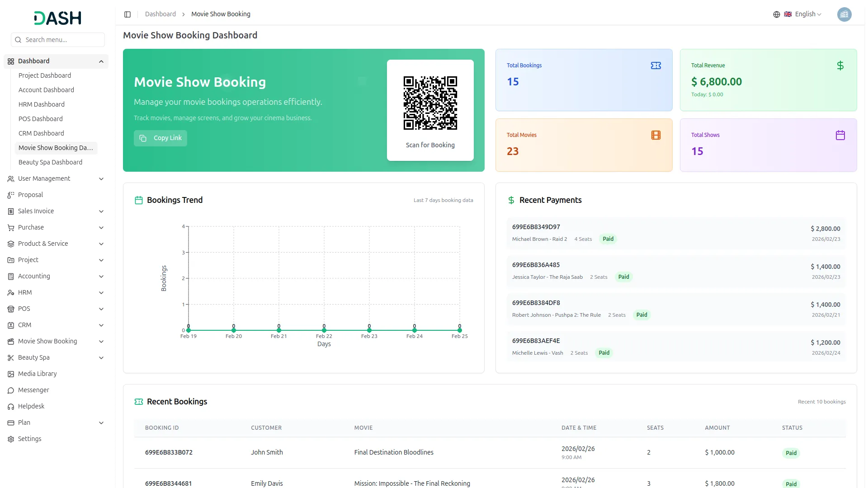Open the CRM Dashboard menu item
Screen dimensions: 868x488
41,133
